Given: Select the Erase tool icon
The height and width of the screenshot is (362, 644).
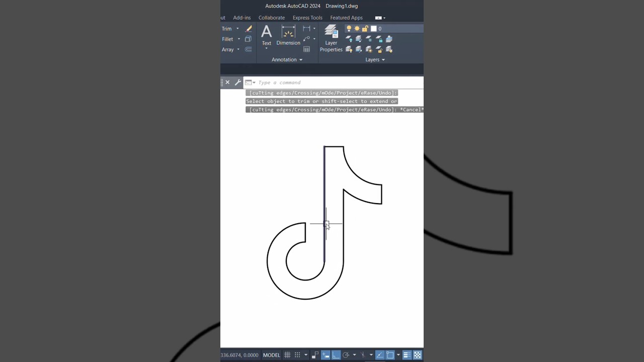Looking at the screenshot, I should point(249,29).
